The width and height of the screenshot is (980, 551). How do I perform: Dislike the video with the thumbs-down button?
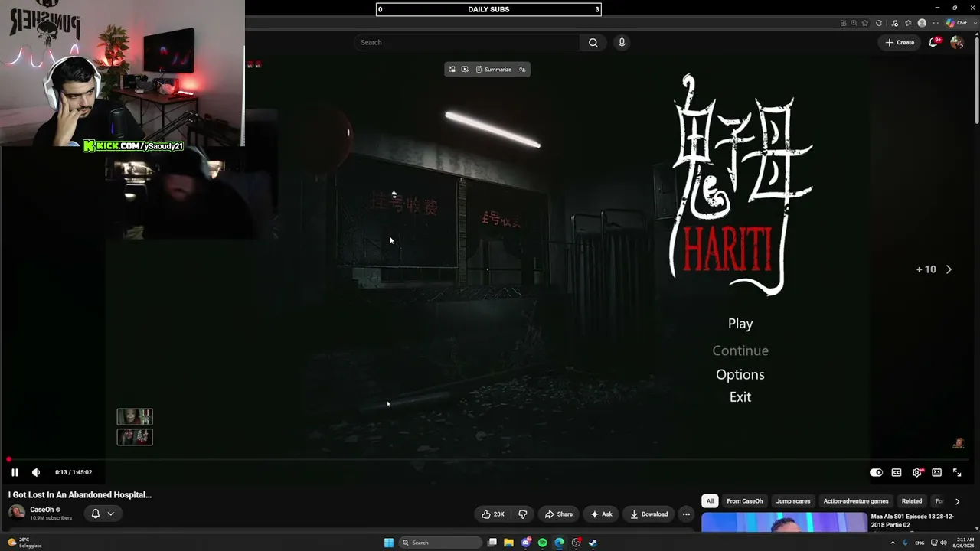523,514
